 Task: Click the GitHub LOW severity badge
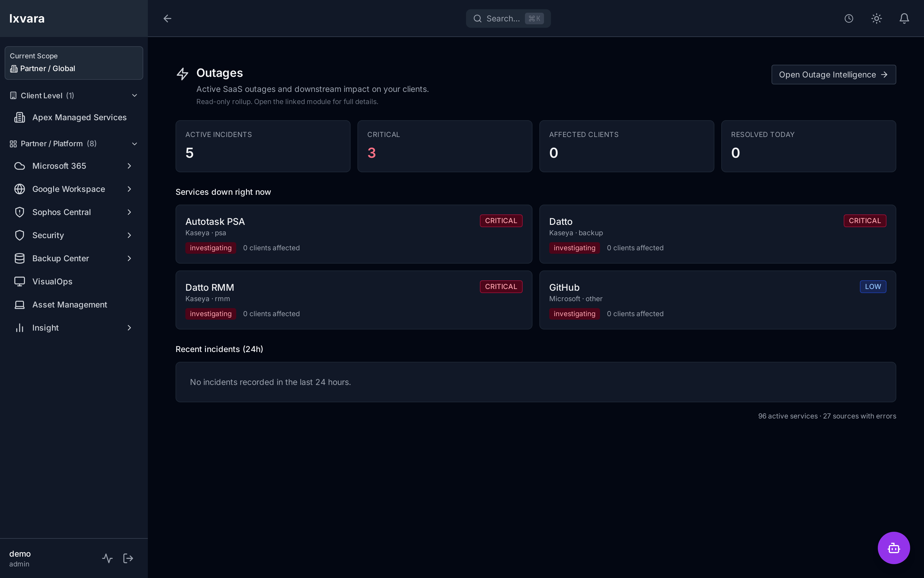tap(873, 287)
